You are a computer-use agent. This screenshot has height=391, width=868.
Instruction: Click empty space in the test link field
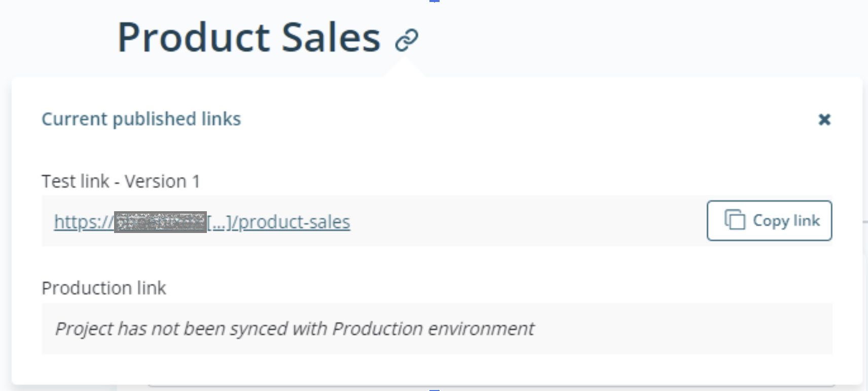[527, 221]
